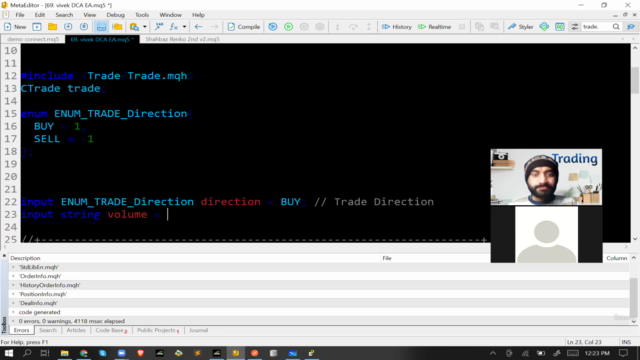The height and width of the screenshot is (360, 640).
Task: Toggle the Navigator folder icon in toolbar
Action: [117, 27]
